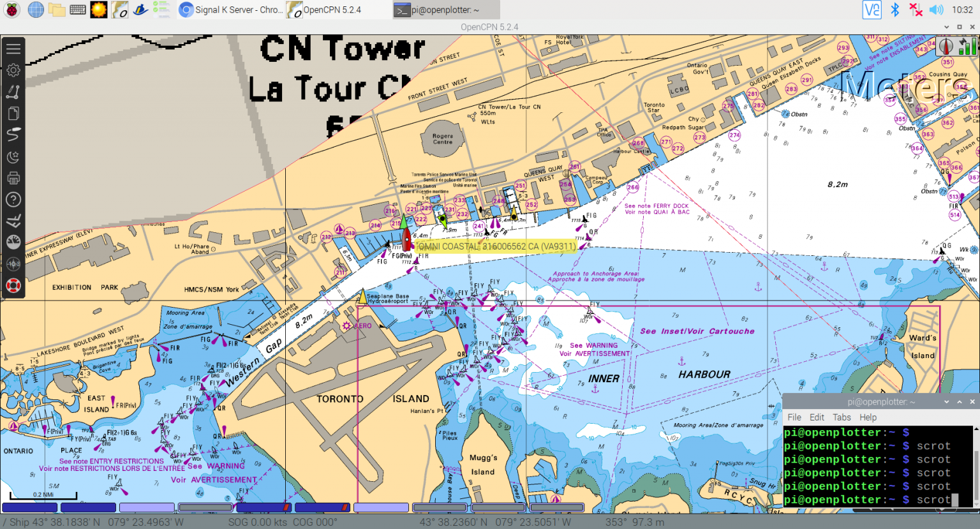Open the Tabs menu in the terminal
Screen dimensions: 980x529
pos(842,417)
